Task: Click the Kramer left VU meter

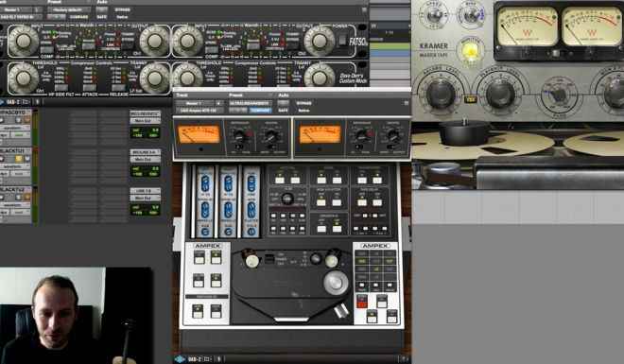Action: point(528,26)
